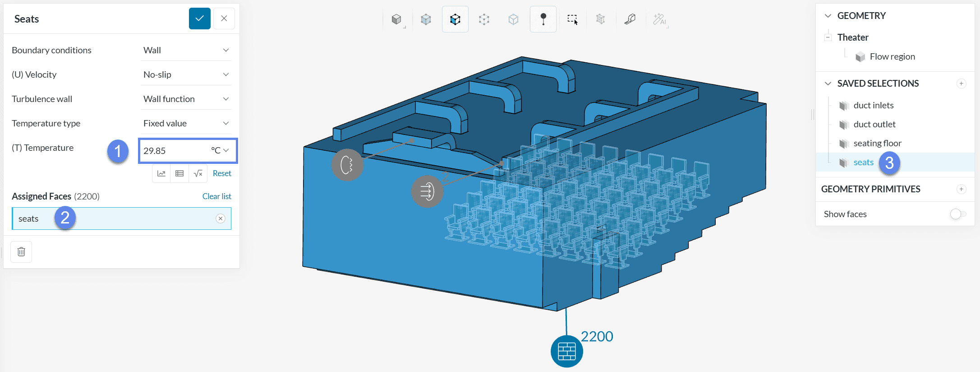Confirm Seats settings with the checkmark button
Screen dimensions: 980x372
[199, 19]
